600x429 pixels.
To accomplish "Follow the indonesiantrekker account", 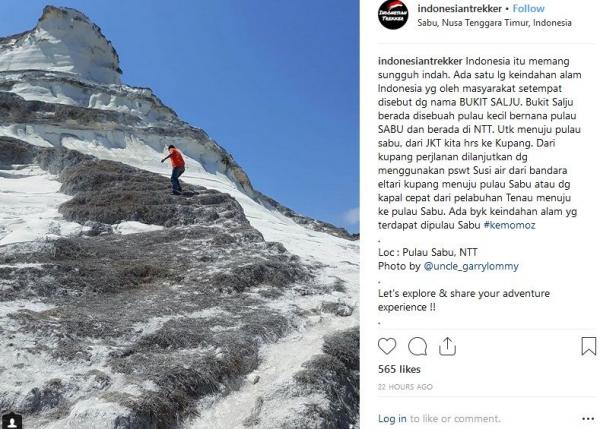I will point(528,8).
